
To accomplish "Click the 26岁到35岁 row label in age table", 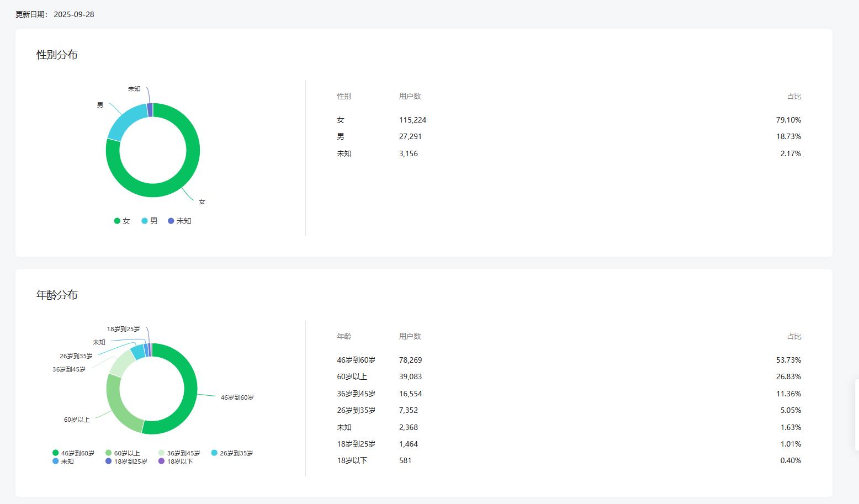I will (356, 410).
